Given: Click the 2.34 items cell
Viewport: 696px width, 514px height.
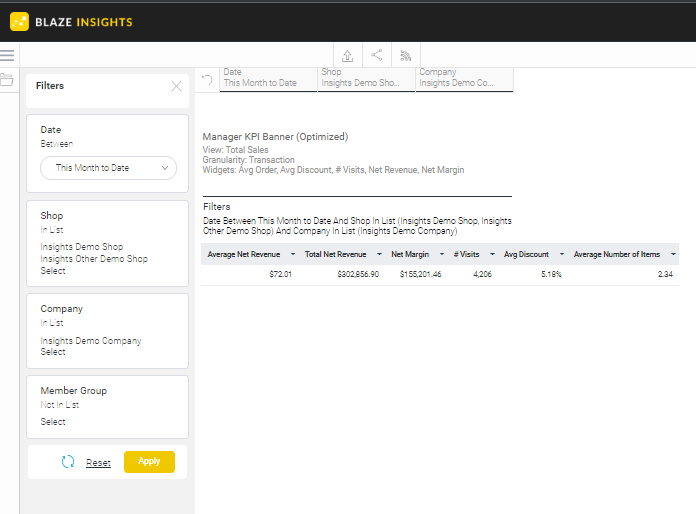Looking at the screenshot, I should [665, 274].
